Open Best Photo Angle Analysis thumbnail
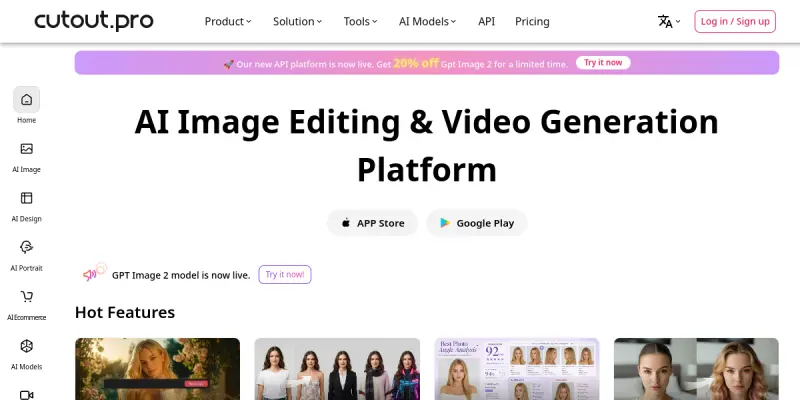Image resolution: width=800 pixels, height=400 pixels. (x=517, y=369)
